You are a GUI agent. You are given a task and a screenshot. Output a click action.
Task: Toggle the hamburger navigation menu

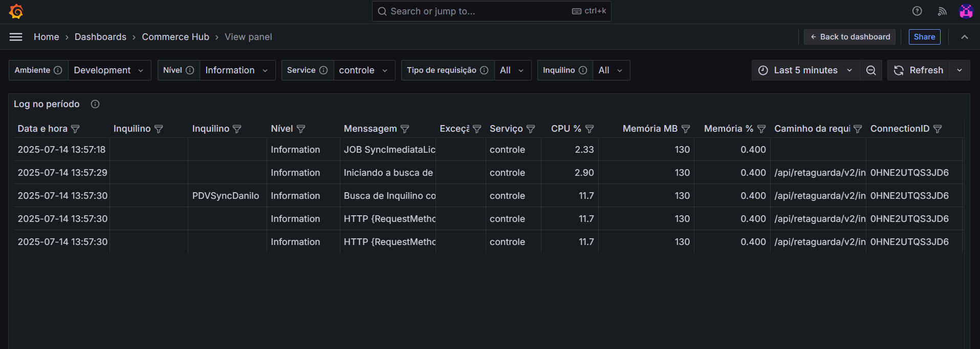point(16,37)
